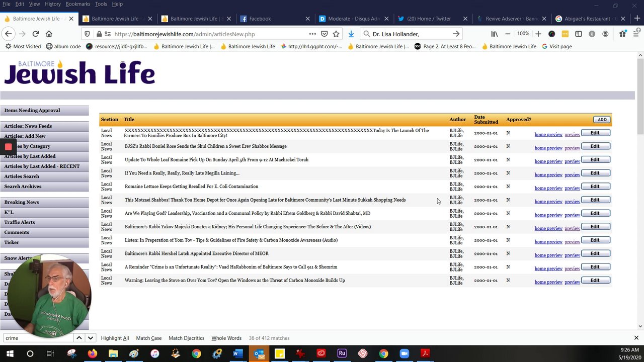Image resolution: width=644 pixels, height=362 pixels.
Task: Open the Visit page bookmark
Action: (x=556, y=46)
